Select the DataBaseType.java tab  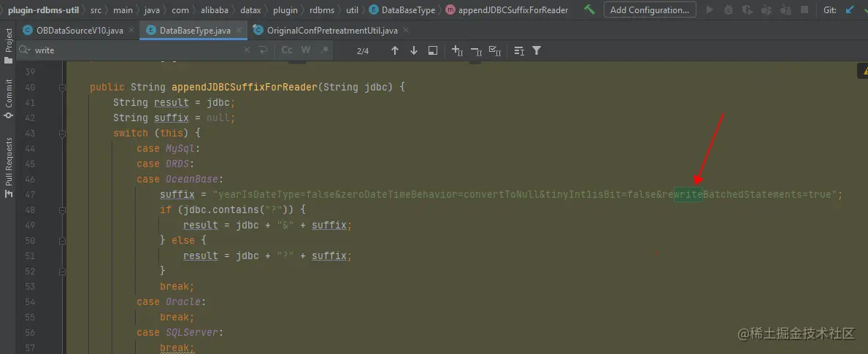(195, 31)
